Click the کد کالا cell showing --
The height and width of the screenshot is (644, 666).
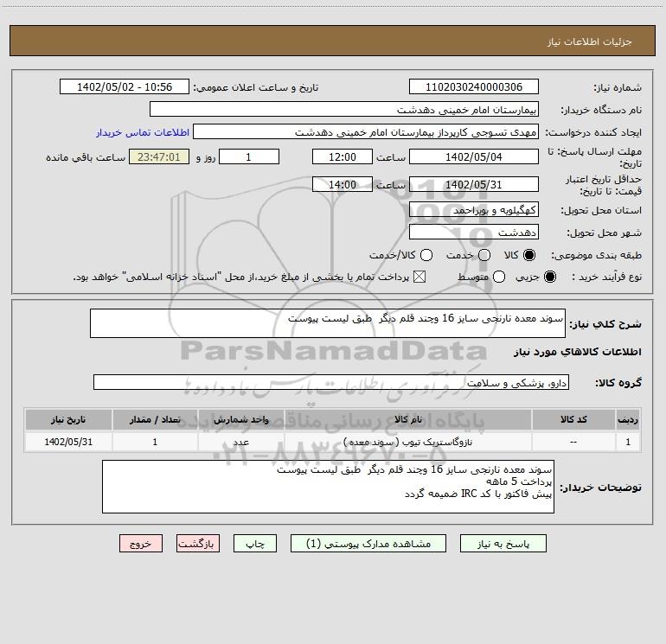click(573, 442)
